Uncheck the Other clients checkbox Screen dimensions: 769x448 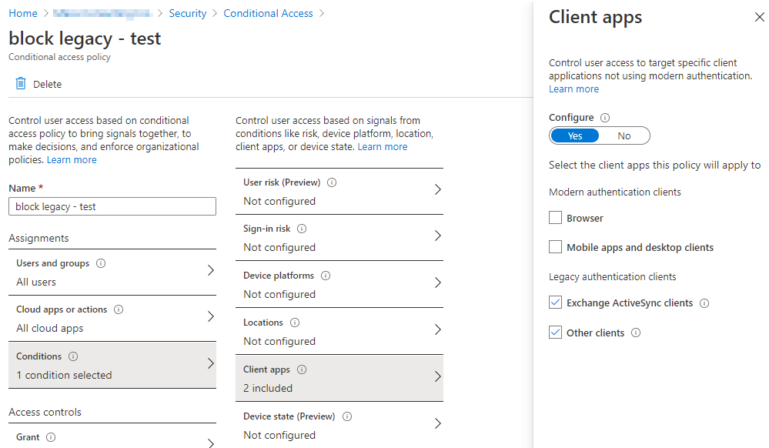[555, 332]
